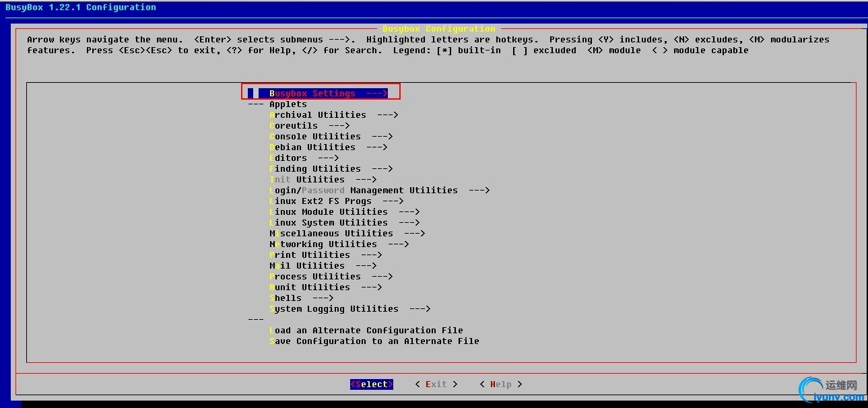Click the Select button

coord(372,384)
